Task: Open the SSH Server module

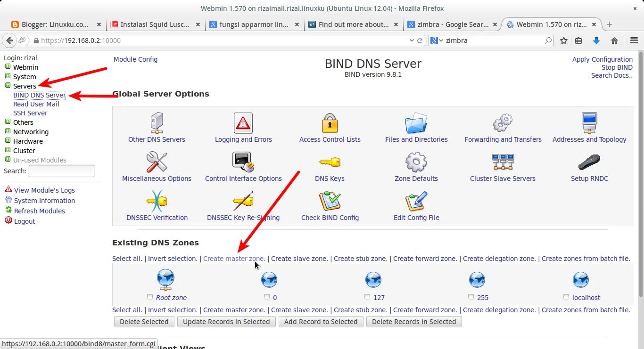Action: 30,113
